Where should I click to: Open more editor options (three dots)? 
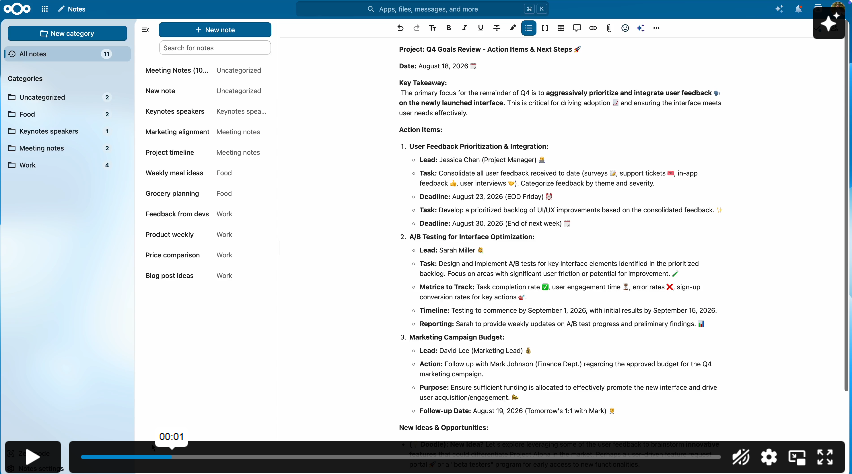656,28
